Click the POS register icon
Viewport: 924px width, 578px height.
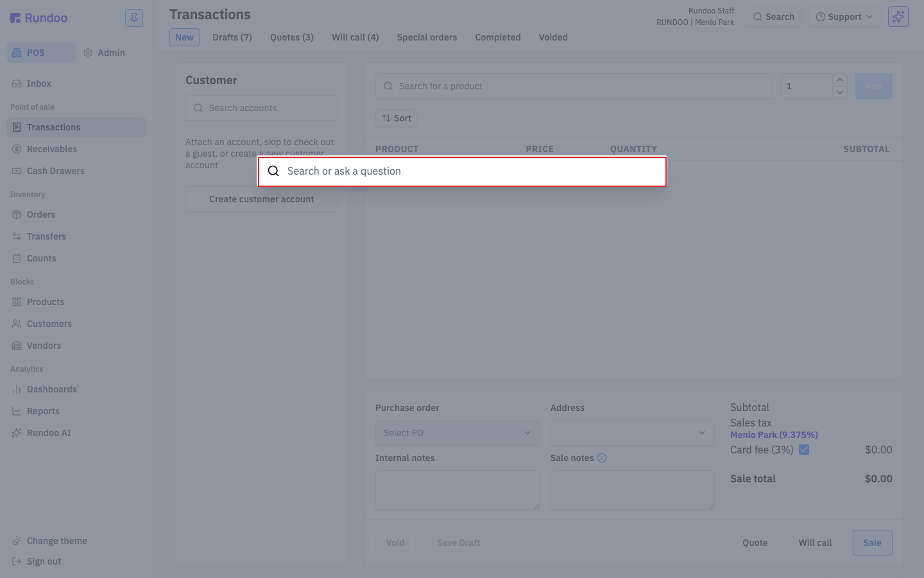[x=17, y=53]
